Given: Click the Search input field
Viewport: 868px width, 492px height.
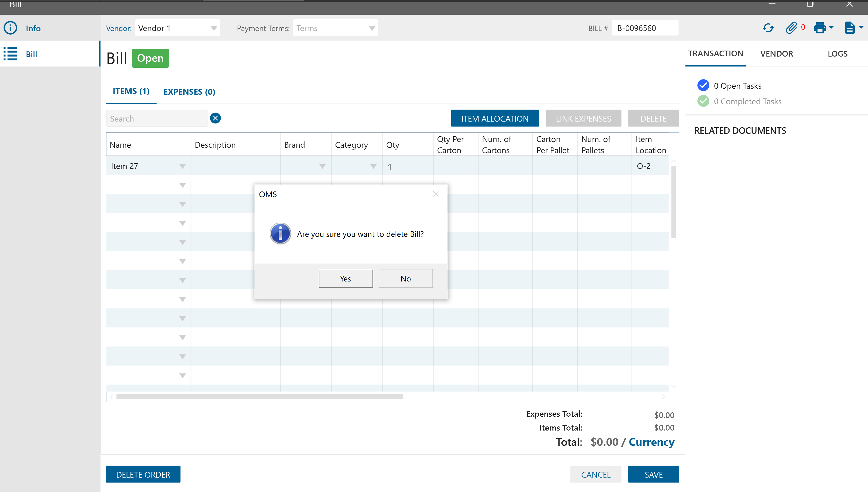Looking at the screenshot, I should (157, 119).
